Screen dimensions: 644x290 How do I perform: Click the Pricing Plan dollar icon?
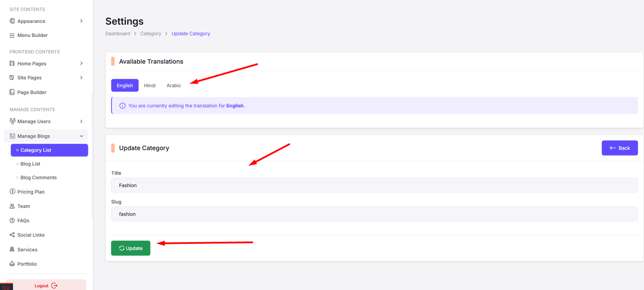(12, 191)
